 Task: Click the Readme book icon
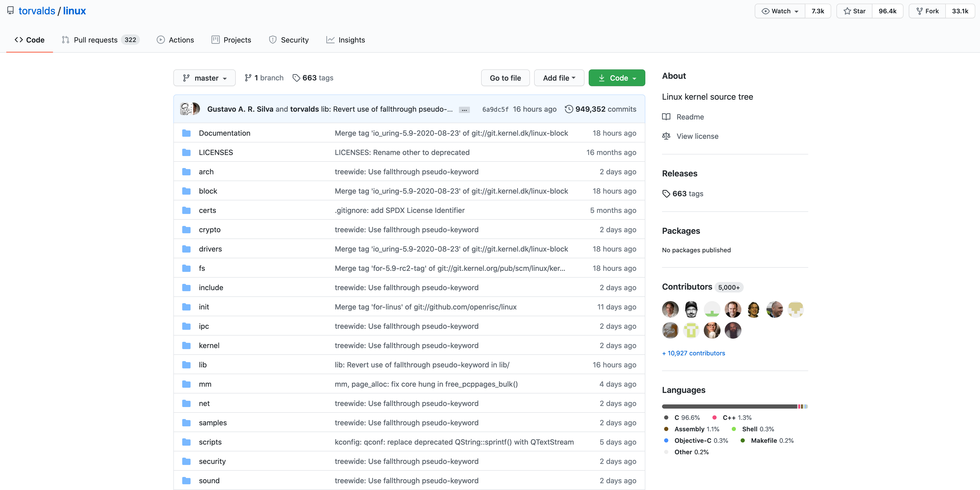click(x=666, y=117)
